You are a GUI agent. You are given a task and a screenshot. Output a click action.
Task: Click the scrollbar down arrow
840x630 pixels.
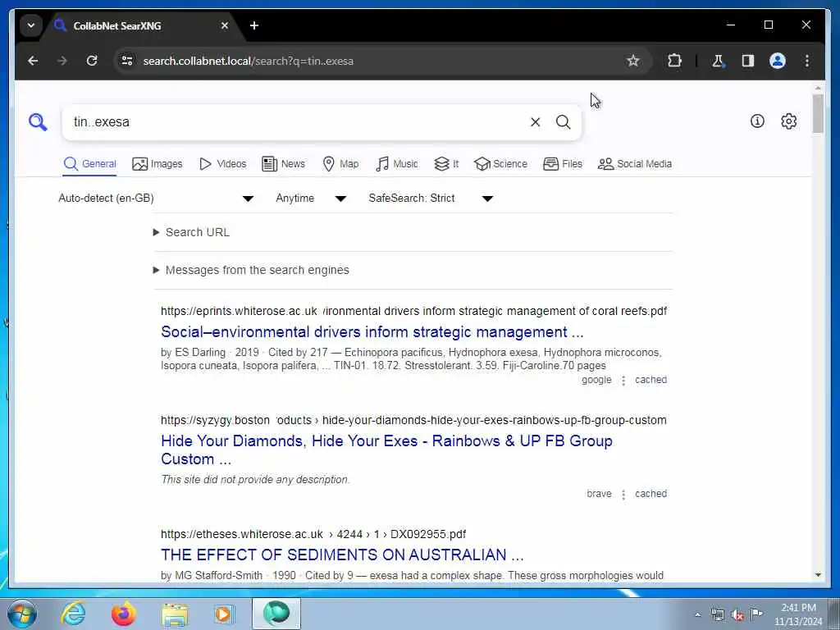tap(818, 575)
